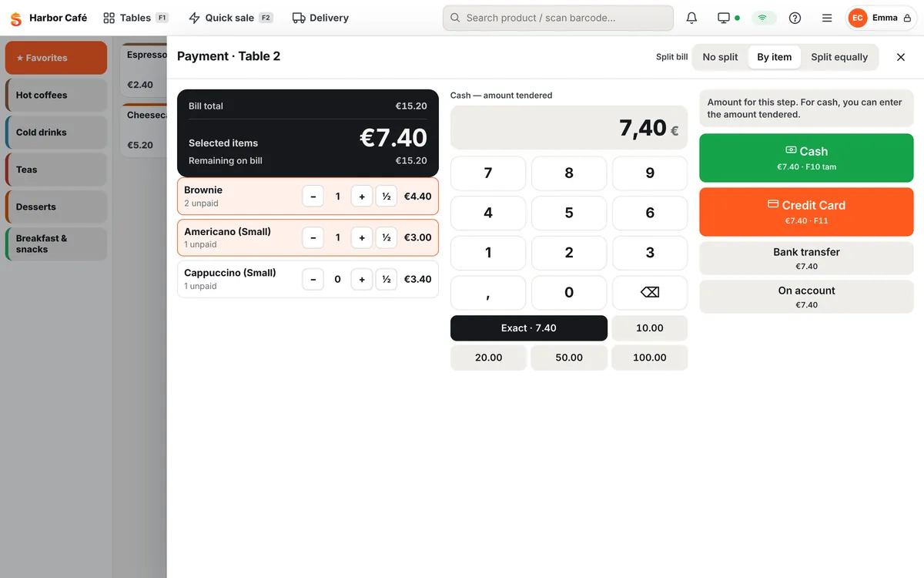Tap the comma key on the keypad
Image resolution: width=924 pixels, height=578 pixels.
point(488,293)
